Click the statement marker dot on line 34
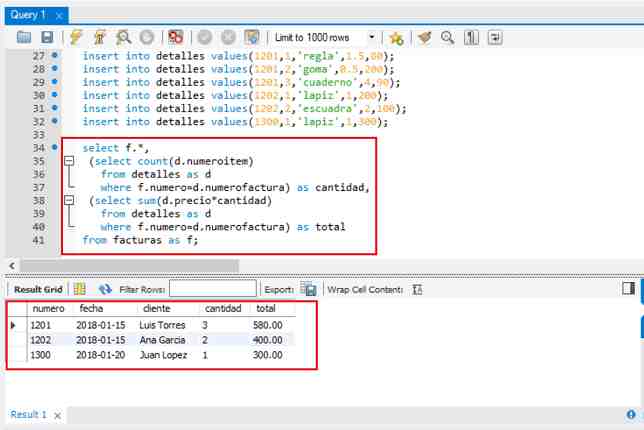Screen dimensions: 644x430 [x=55, y=147]
